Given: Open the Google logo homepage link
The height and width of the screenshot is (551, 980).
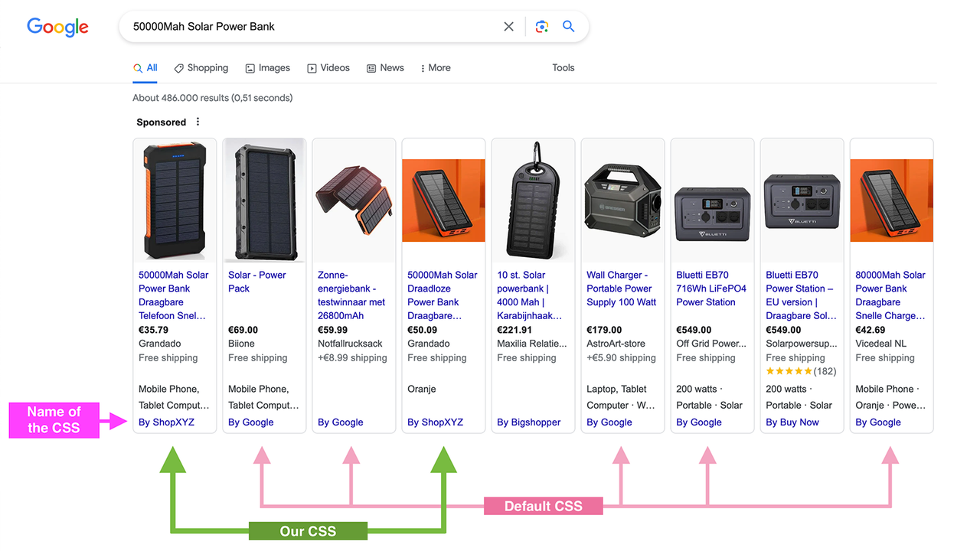Looking at the screenshot, I should coord(57,27).
